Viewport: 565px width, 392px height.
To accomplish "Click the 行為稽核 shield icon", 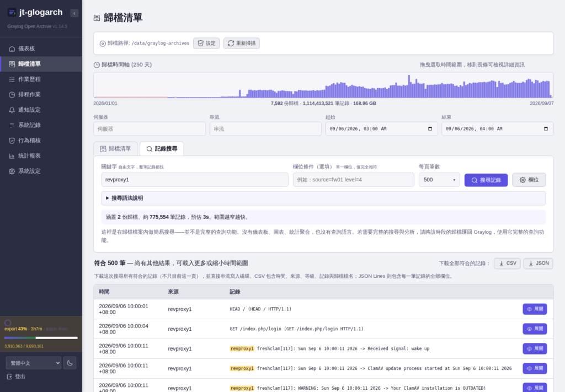I will tap(12, 141).
